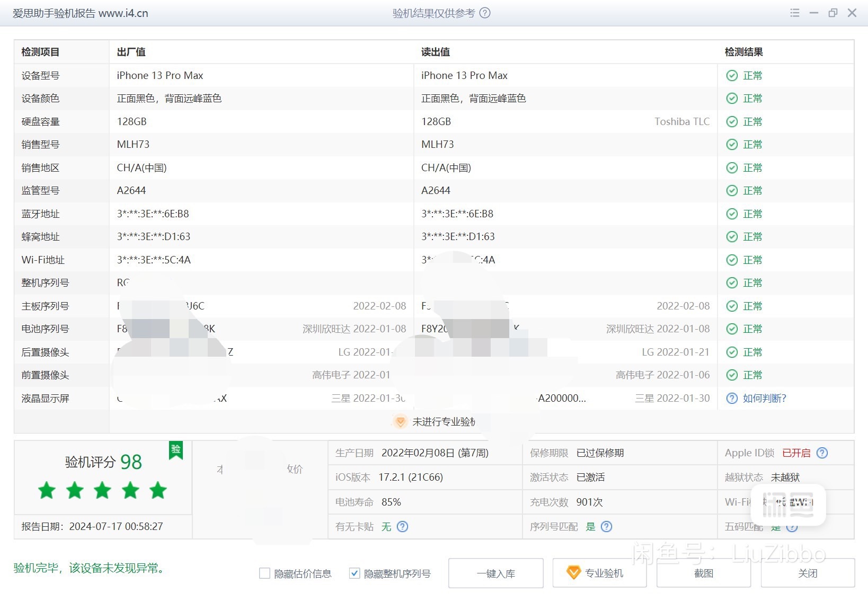The width and height of the screenshot is (868, 601).
Task: Click the 关闭 button at bottom
Action: [x=808, y=573]
